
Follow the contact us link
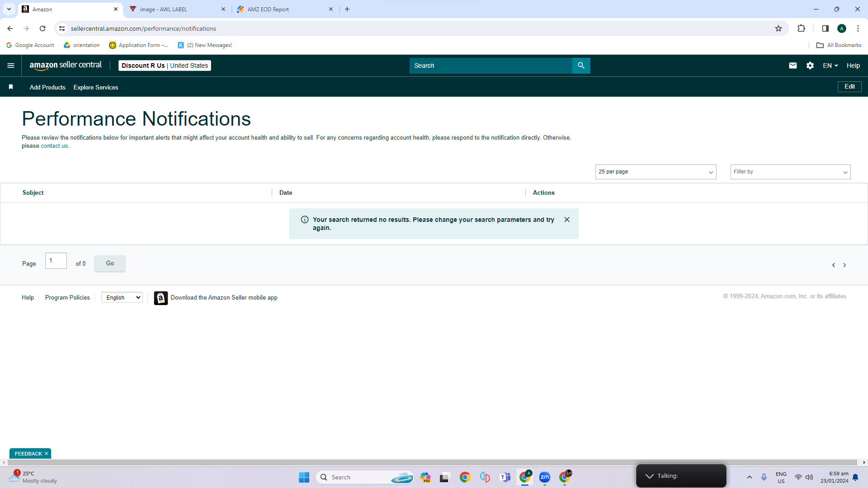[54, 146]
